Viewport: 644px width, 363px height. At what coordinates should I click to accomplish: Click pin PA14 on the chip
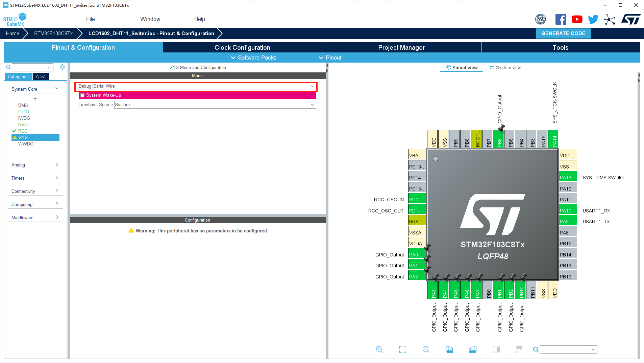coord(553,139)
